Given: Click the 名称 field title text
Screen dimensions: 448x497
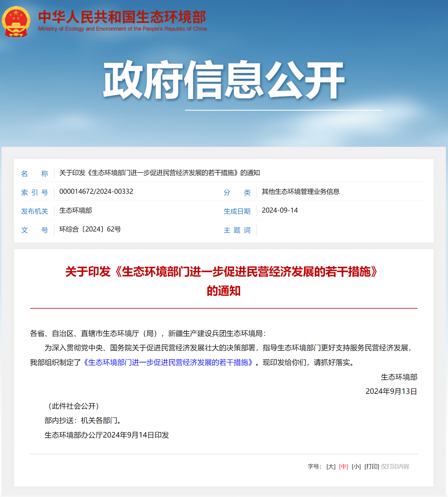Looking at the screenshot, I should click(x=160, y=173).
